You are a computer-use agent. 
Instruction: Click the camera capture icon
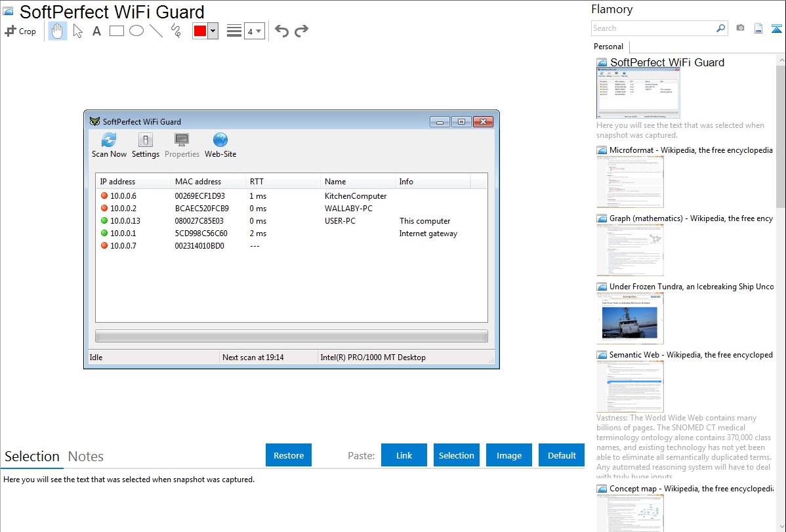point(740,28)
